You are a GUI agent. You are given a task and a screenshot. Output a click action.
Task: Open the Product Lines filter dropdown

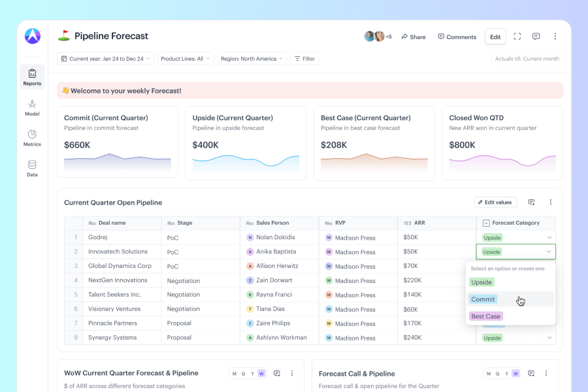[x=186, y=59]
